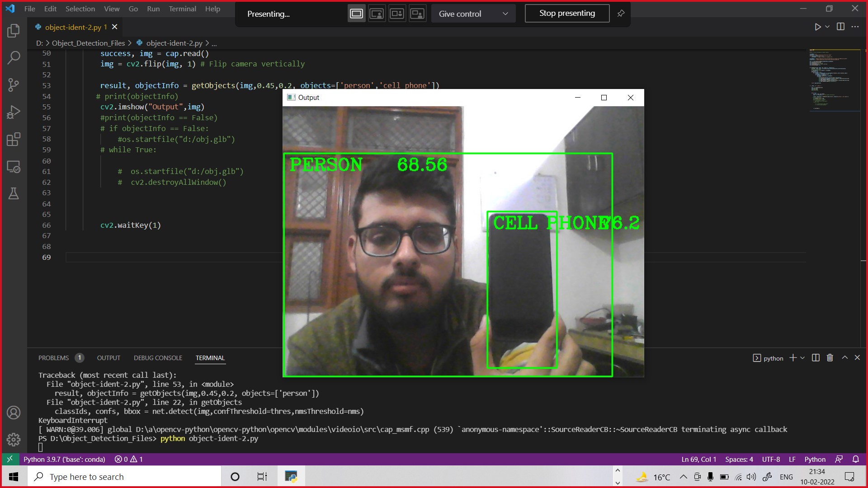
Task: Open the Explorer sidebar icon
Action: 14,31
